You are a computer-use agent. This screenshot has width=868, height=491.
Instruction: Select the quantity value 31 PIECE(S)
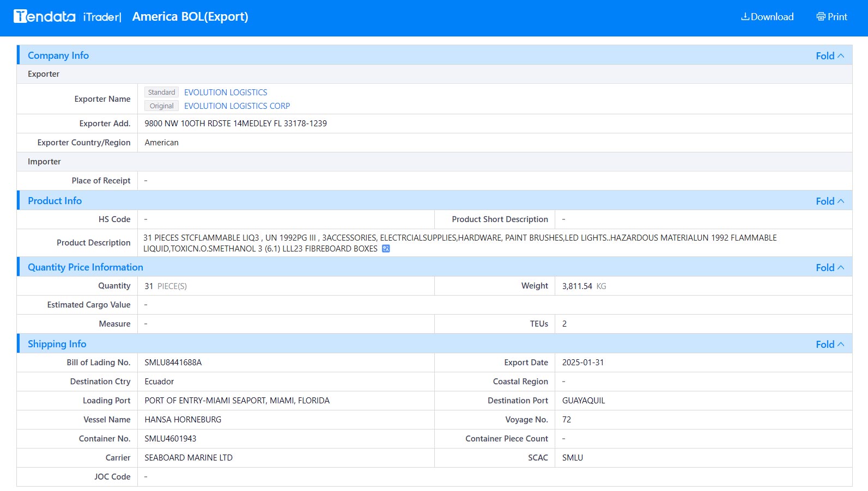tap(166, 286)
